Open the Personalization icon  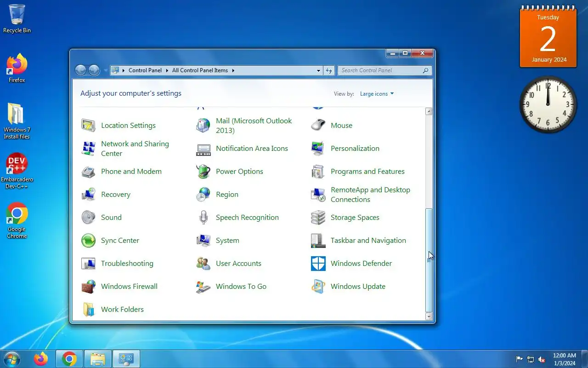pyautogui.click(x=318, y=148)
